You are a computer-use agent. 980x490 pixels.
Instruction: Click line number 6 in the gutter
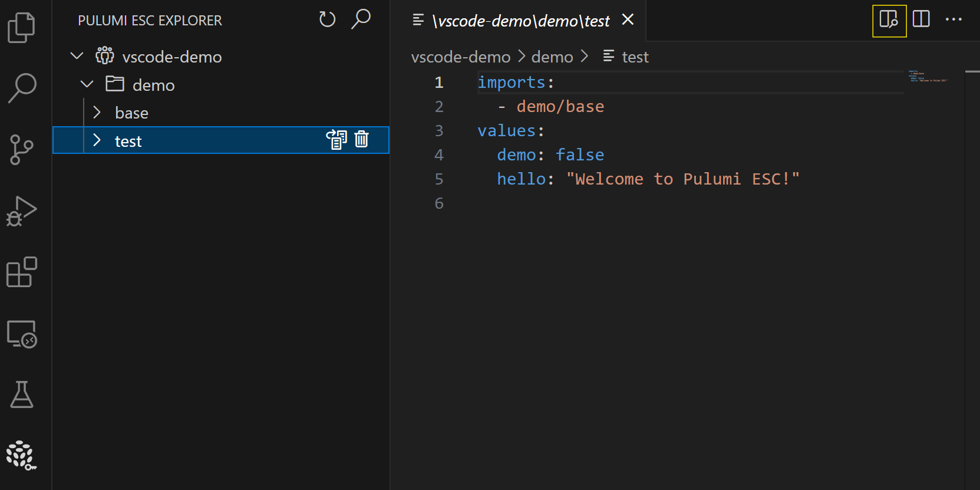coord(439,203)
